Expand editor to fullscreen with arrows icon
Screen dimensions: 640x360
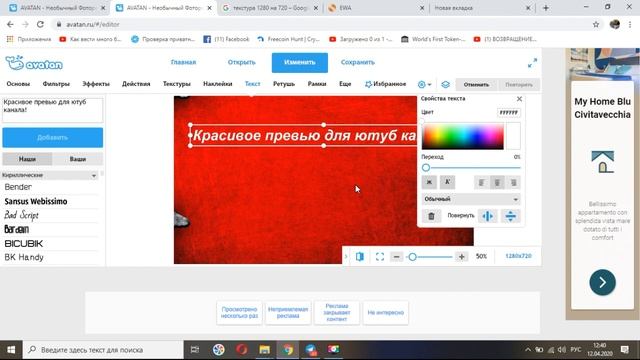[532, 63]
